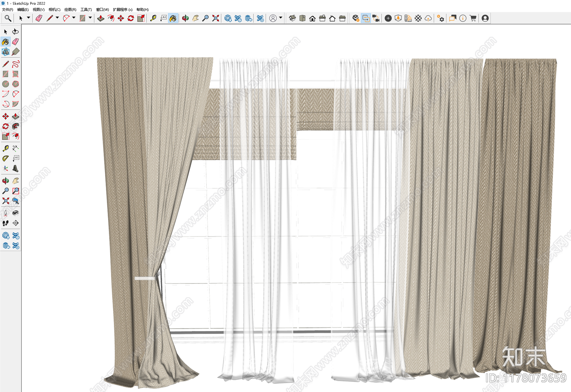Image resolution: width=571 pixels, height=392 pixels.
Task: Open the Enscape Material Library color fan
Action: tap(408, 18)
